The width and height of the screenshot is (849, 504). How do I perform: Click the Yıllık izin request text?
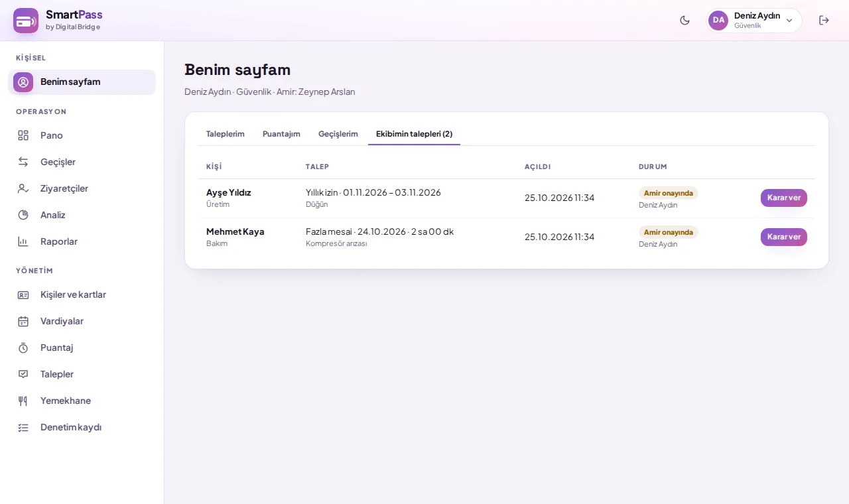coord(373,192)
